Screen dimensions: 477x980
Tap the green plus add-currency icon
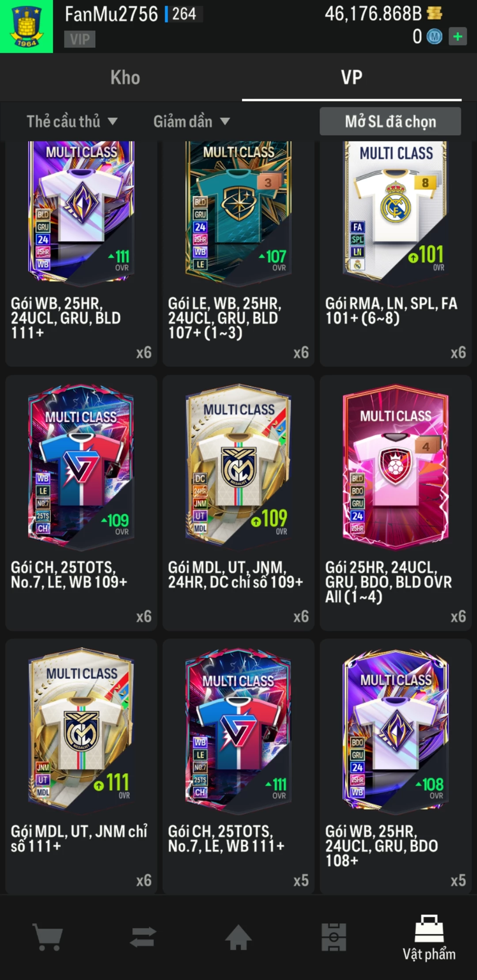pos(458,37)
